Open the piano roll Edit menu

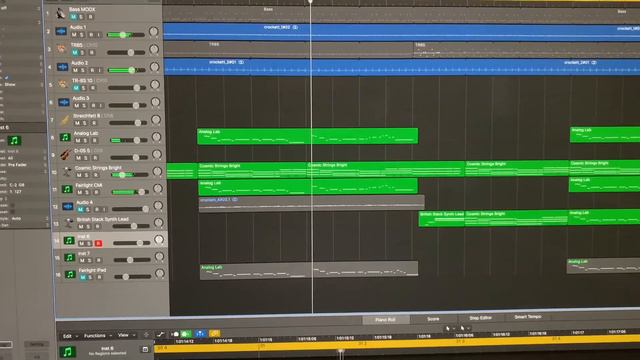click(69, 336)
